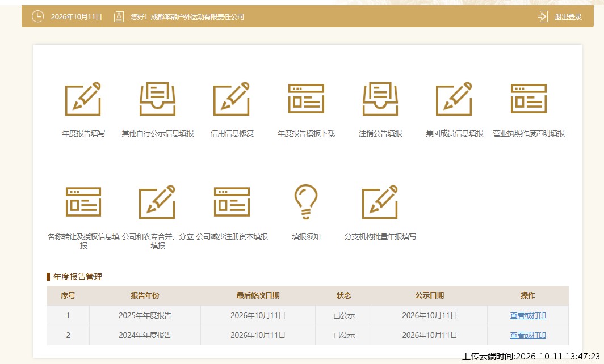Click the 集团成员信息填报 label
Viewport: 604px width, 364px height.
click(x=455, y=133)
